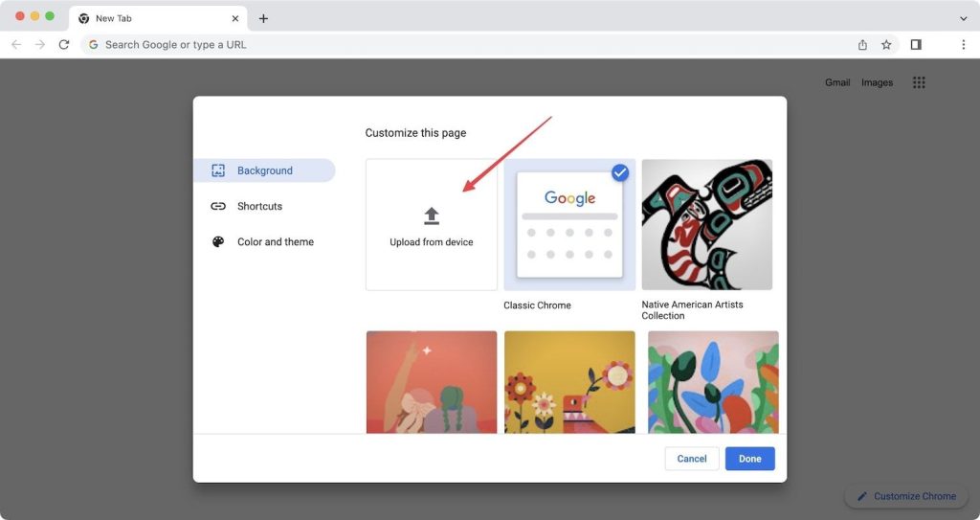Open the Images link
The height and width of the screenshot is (520, 980).
(877, 82)
